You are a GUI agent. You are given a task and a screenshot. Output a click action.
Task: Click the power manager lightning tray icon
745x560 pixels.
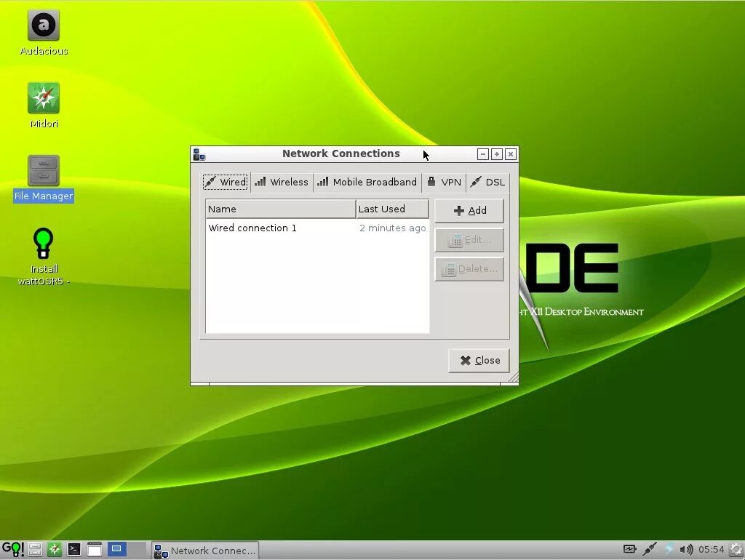[669, 550]
